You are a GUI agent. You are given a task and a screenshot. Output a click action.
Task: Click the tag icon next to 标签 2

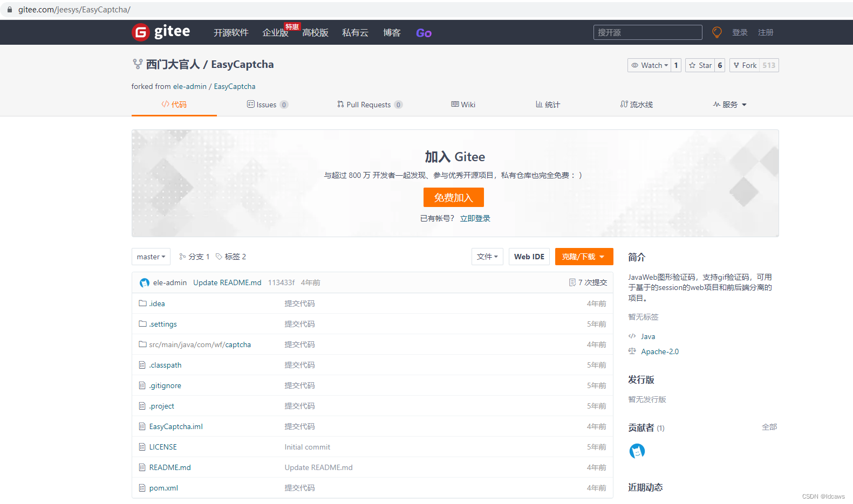219,257
